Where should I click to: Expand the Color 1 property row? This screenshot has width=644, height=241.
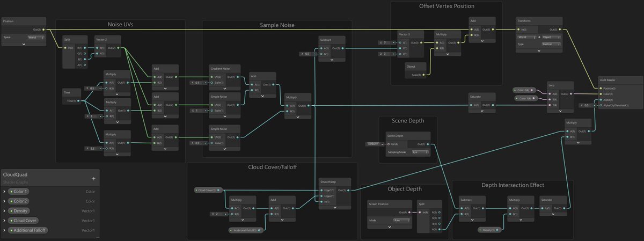click(x=4, y=191)
